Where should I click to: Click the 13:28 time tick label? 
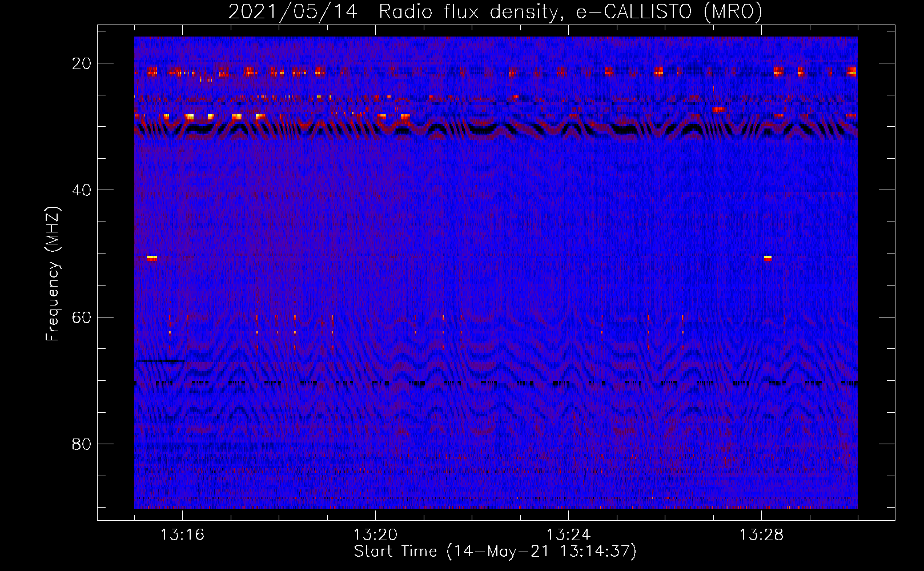761,535
